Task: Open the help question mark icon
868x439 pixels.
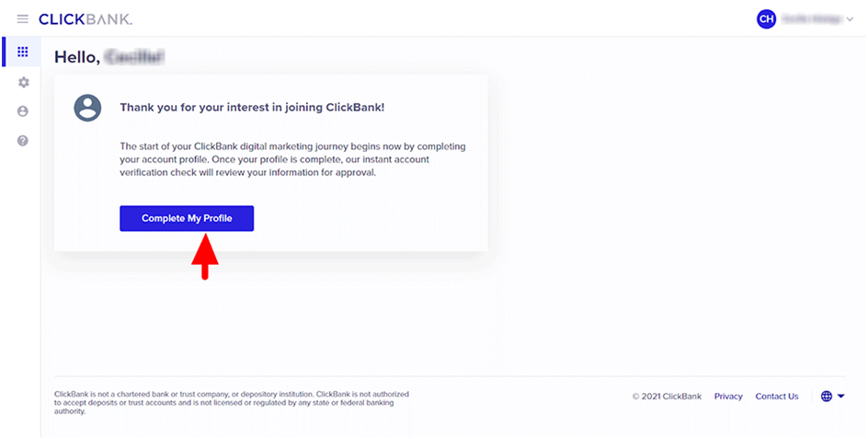Action: (23, 141)
